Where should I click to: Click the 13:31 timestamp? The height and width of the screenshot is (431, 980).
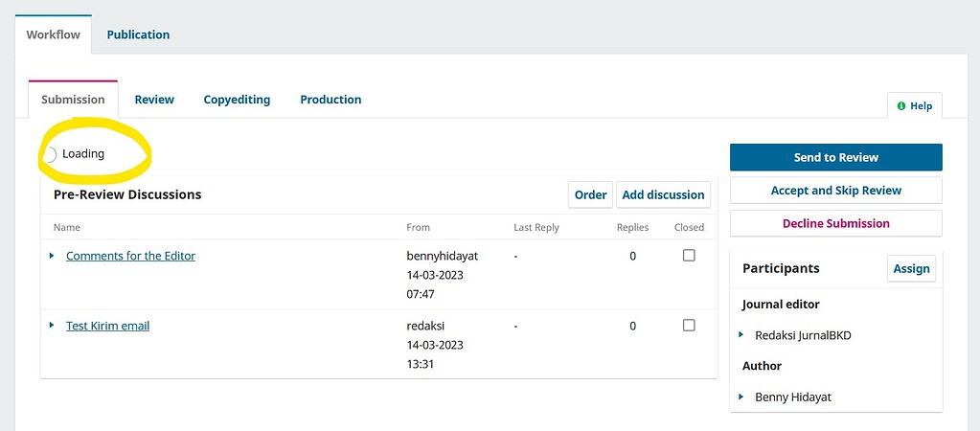(420, 364)
